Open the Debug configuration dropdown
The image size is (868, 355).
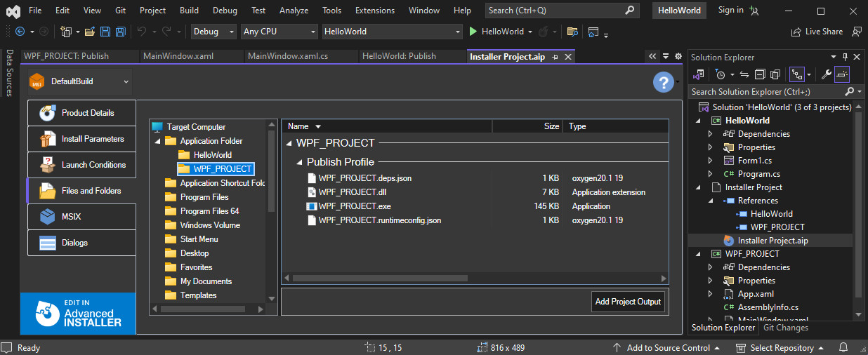tap(214, 32)
